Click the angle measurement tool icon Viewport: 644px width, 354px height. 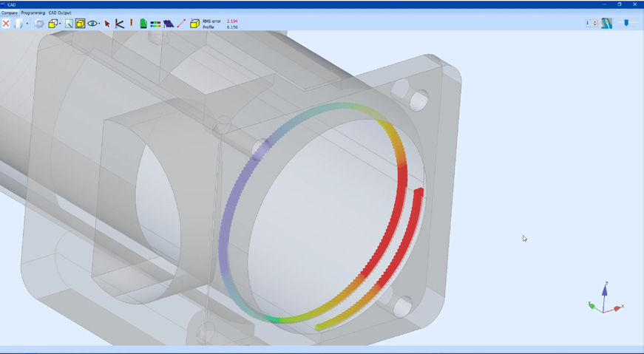[119, 24]
